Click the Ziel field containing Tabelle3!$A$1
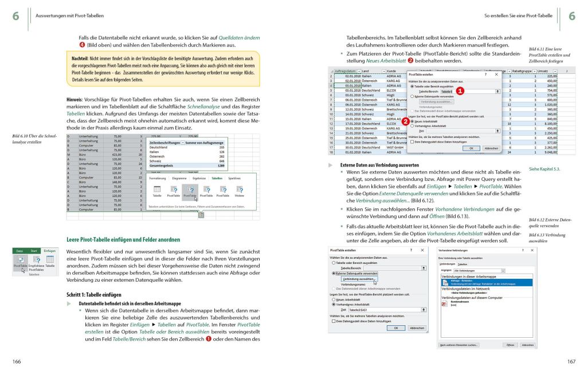 tap(385, 310)
